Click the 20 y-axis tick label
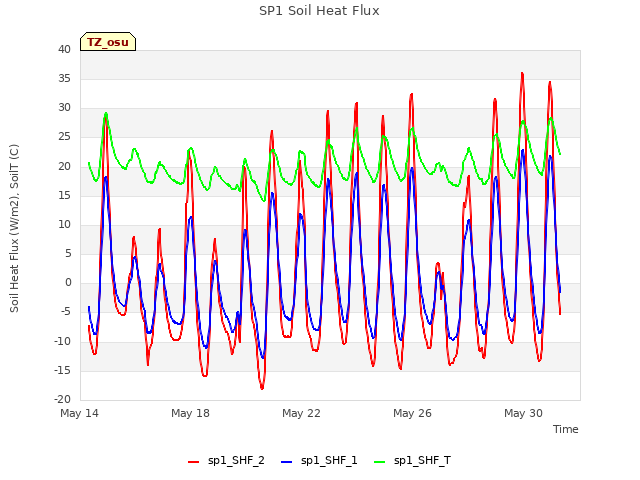 64,167
